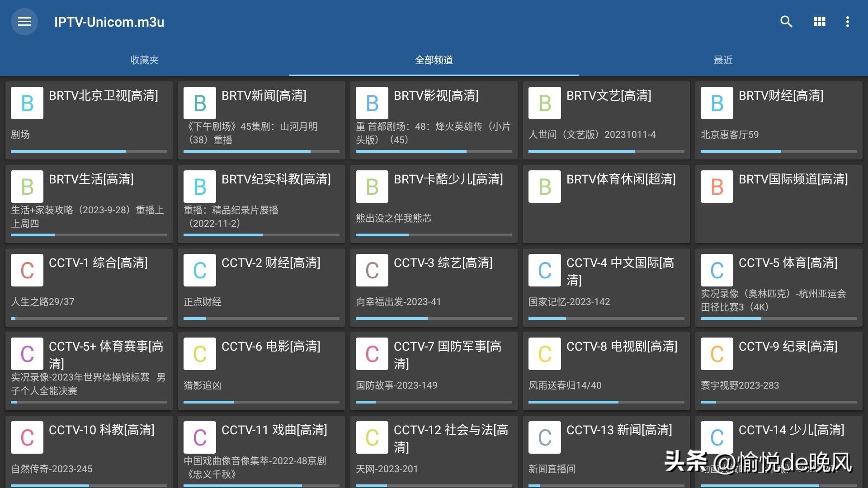The width and height of the screenshot is (868, 488).
Task: Click the CCTV-8 电视剧 program progress bar
Action: point(606,402)
